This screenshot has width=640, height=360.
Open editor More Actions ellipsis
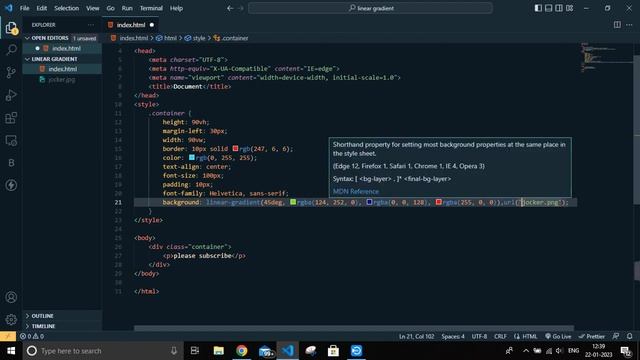point(629,25)
